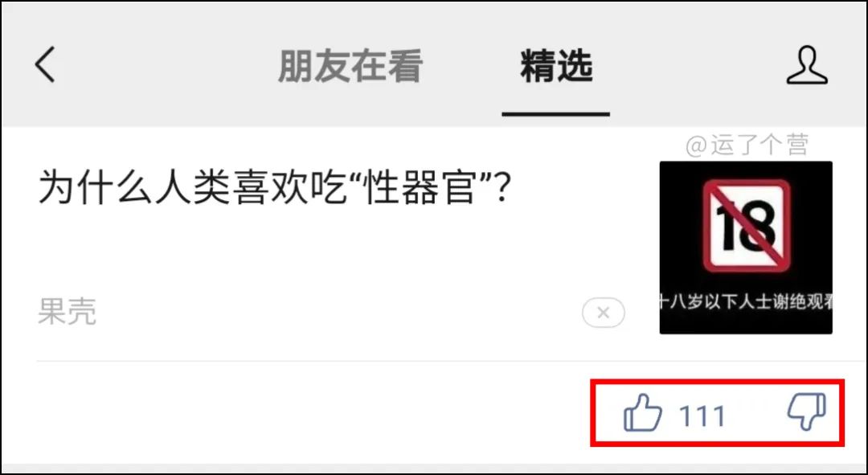Viewport: 868px width, 475px height.
Task: Tap the 朋友 characters in the gray tab
Action: coord(314,66)
